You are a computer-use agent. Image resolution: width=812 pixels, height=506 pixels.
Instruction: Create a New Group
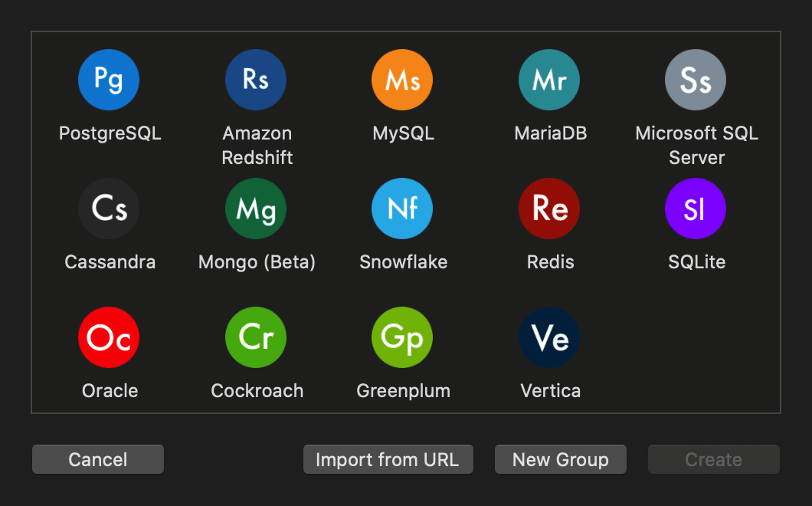pyautogui.click(x=561, y=459)
